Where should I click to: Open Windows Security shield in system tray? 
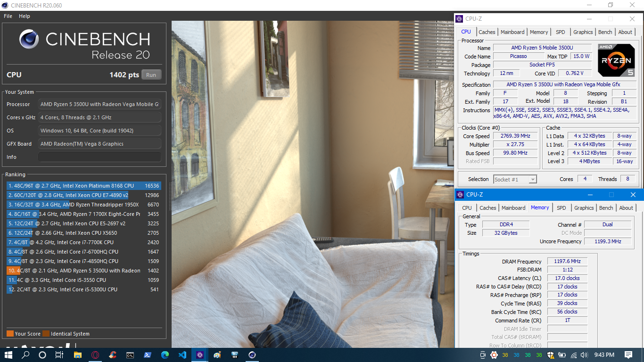pyautogui.click(x=551, y=355)
